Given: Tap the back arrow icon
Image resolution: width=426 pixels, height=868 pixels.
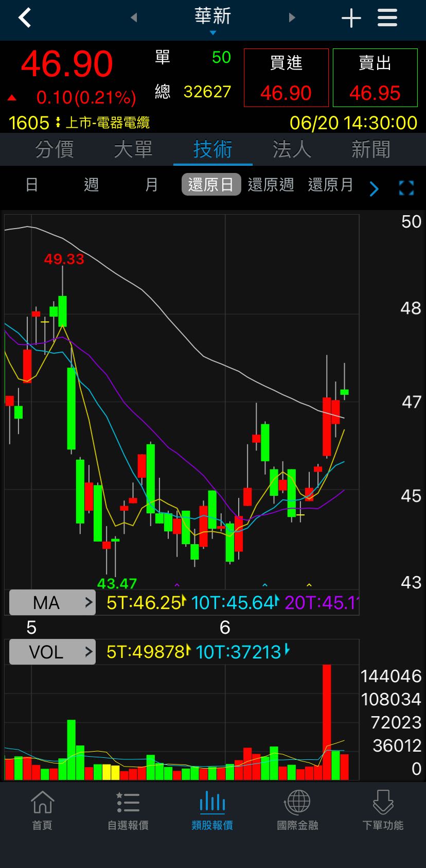Looking at the screenshot, I should [25, 18].
